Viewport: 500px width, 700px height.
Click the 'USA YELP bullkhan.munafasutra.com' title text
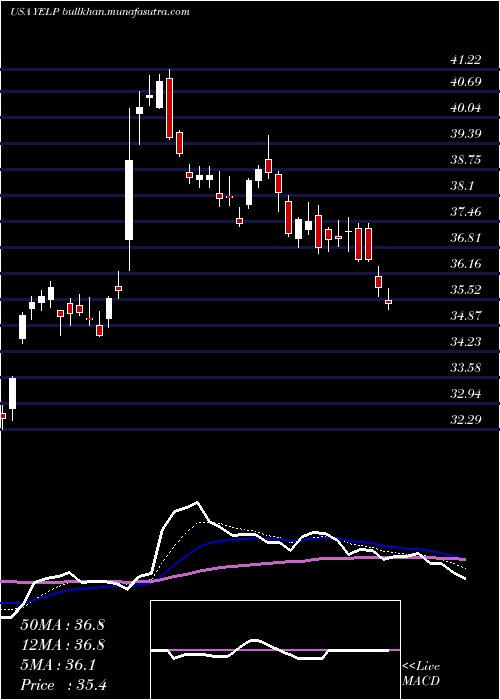[100, 12]
